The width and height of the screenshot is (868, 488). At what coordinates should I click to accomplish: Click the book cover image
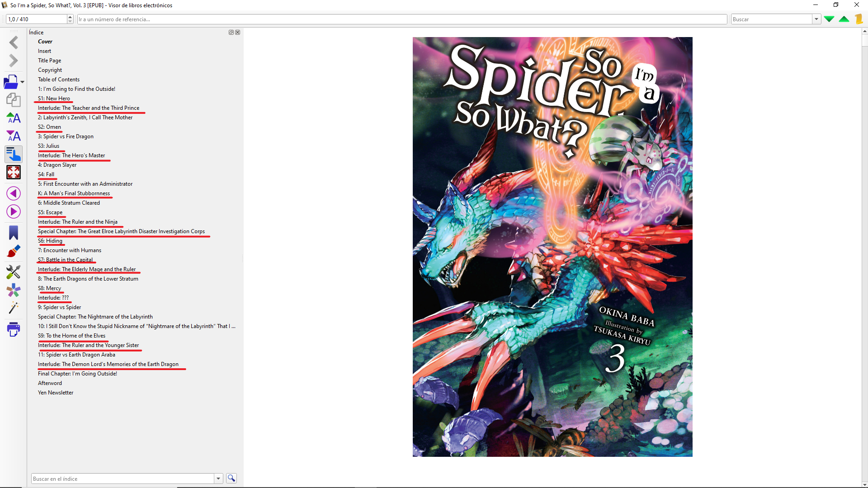tap(552, 247)
